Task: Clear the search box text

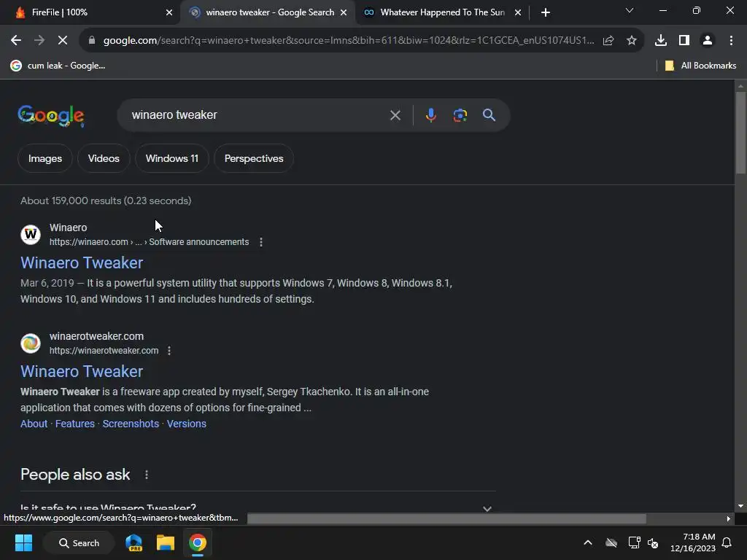Action: pyautogui.click(x=395, y=115)
